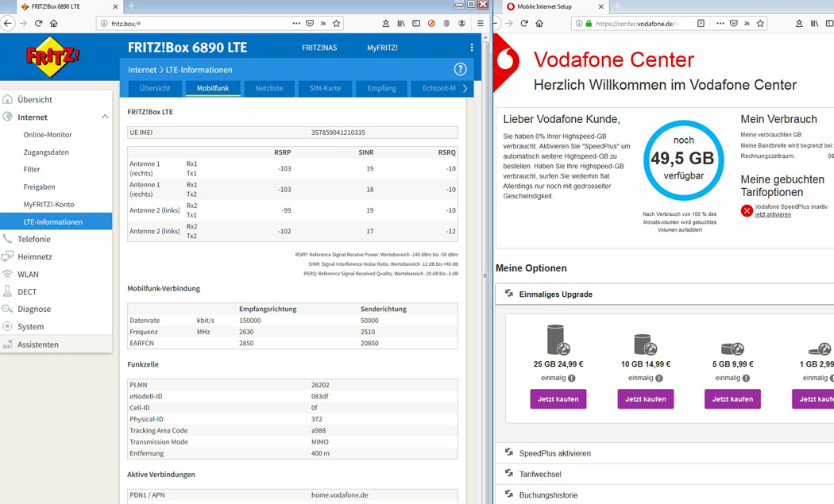The image size is (834, 504).
Task: Open the Netzliste tab
Action: click(x=269, y=88)
